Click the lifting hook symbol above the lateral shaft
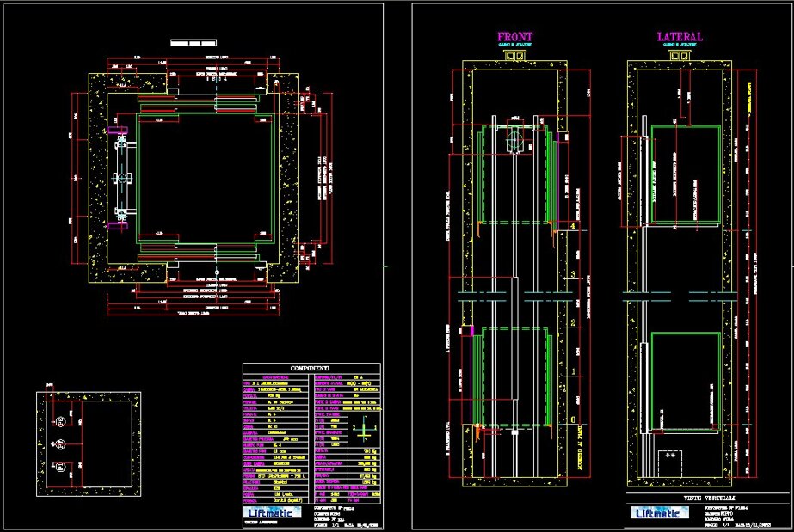 679,55
